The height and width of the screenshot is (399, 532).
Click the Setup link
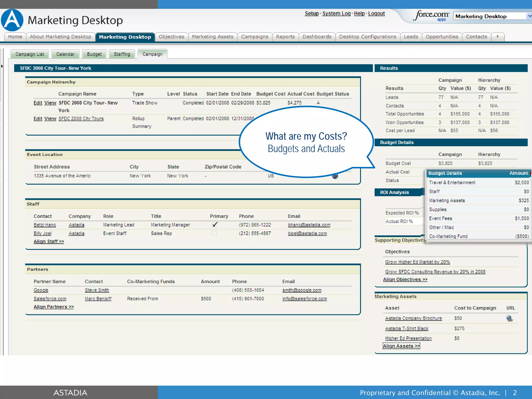(312, 14)
